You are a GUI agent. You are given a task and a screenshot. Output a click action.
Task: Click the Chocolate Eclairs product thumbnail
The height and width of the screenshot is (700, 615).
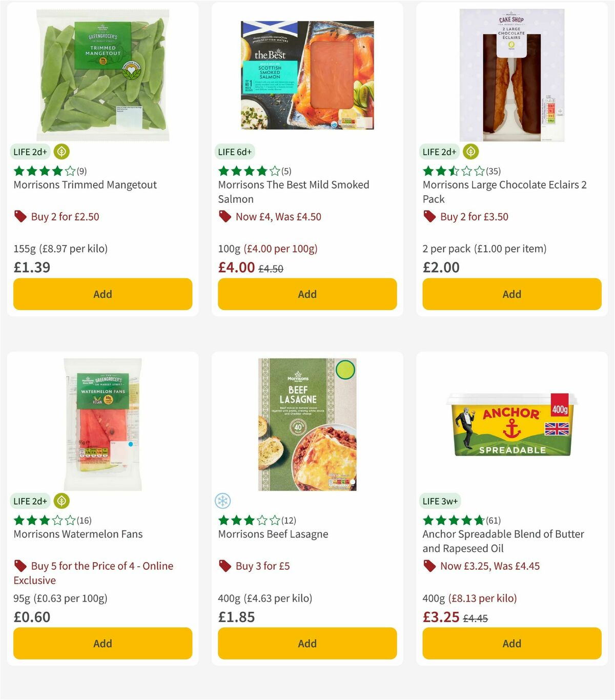511,74
